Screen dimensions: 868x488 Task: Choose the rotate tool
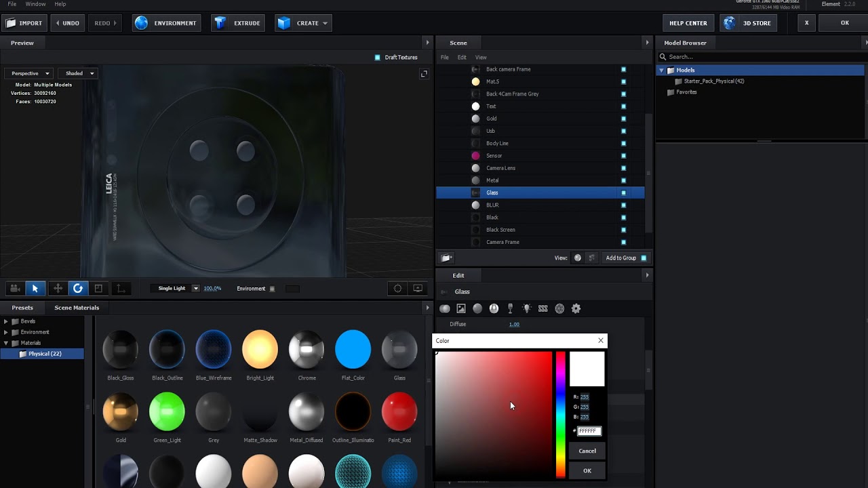click(78, 289)
